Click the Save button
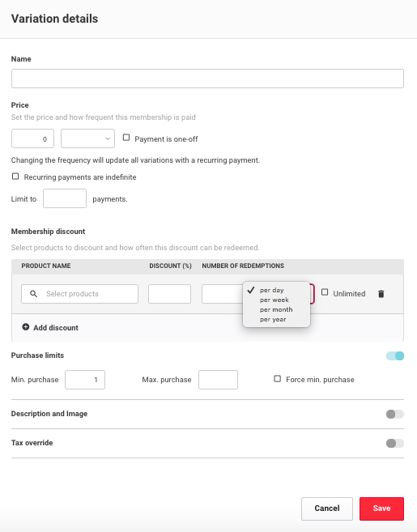 [x=381, y=509]
